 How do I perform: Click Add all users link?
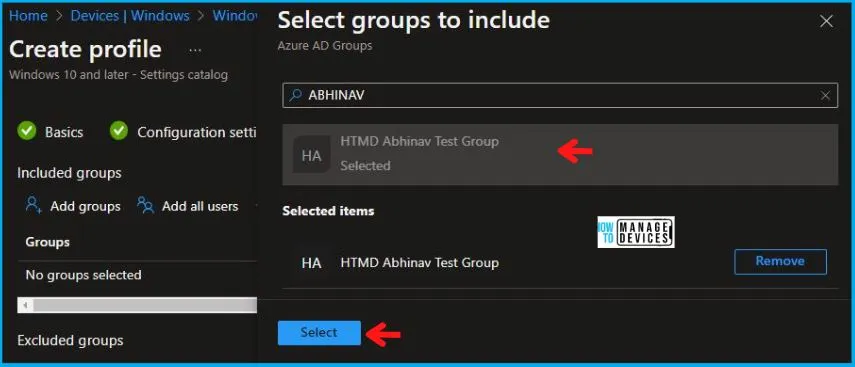[200, 206]
